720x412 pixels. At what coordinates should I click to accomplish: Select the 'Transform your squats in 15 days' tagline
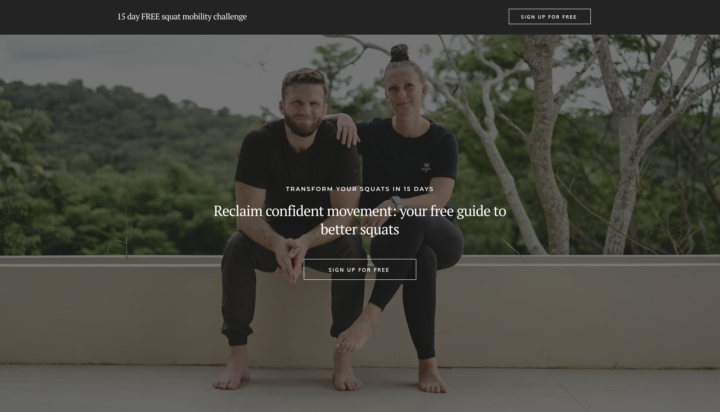point(360,189)
